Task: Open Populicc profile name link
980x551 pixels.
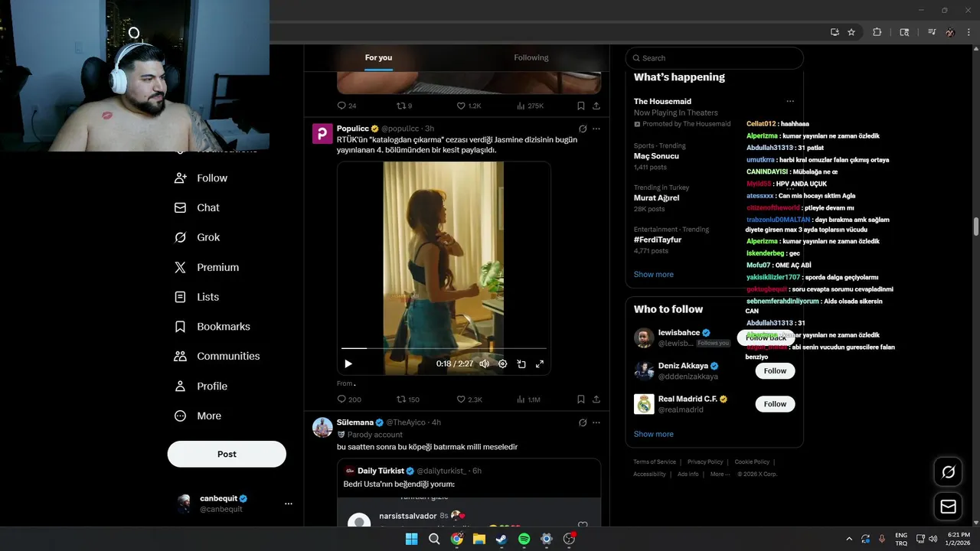Action: pos(353,129)
